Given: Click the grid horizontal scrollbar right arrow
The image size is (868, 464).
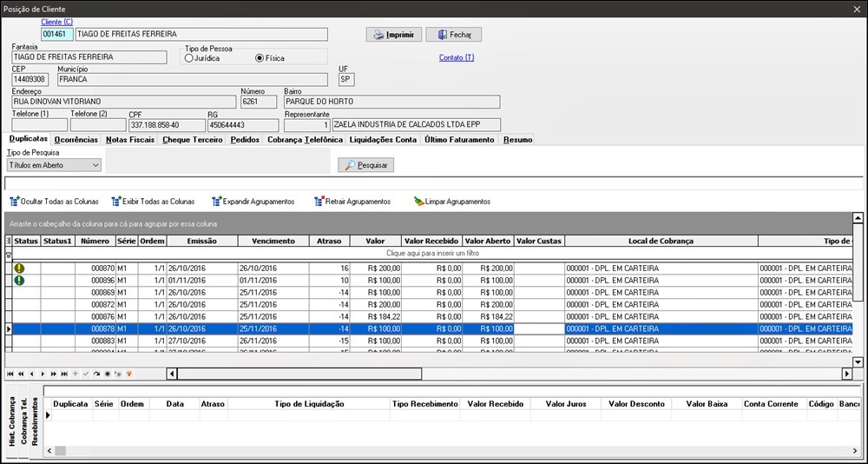Looking at the screenshot, I should tap(847, 375).
